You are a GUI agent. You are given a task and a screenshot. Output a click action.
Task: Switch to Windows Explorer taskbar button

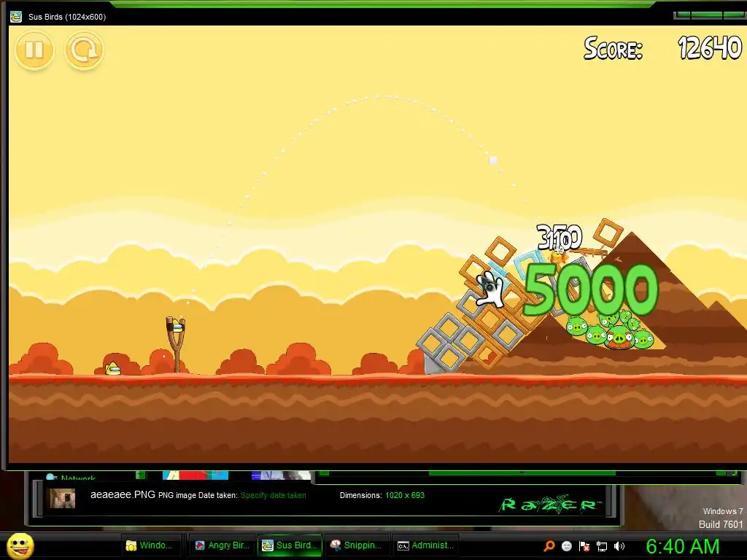click(153, 545)
